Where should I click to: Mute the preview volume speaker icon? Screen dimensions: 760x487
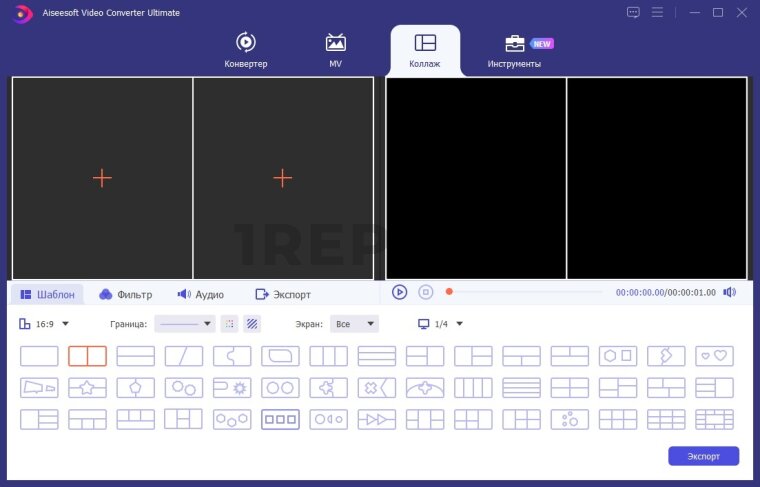[x=729, y=292]
